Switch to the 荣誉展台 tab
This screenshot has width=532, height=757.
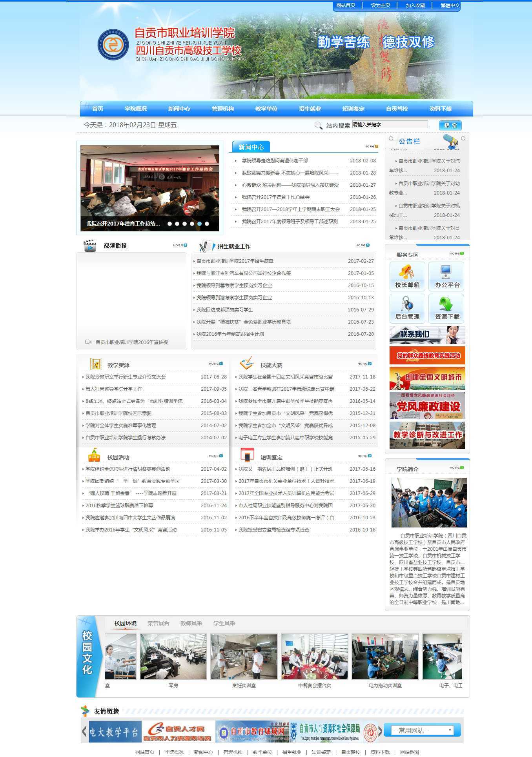click(x=158, y=623)
